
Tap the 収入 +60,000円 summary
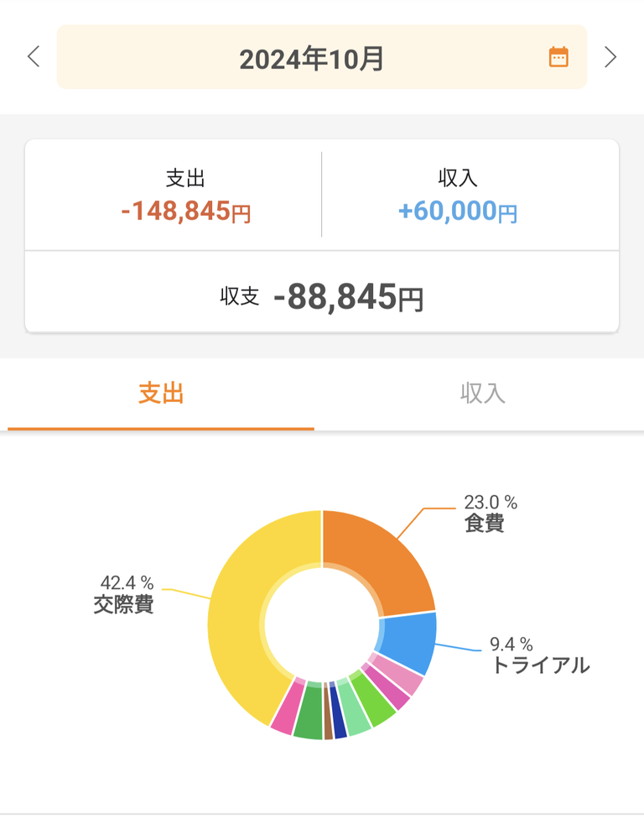[x=458, y=196]
